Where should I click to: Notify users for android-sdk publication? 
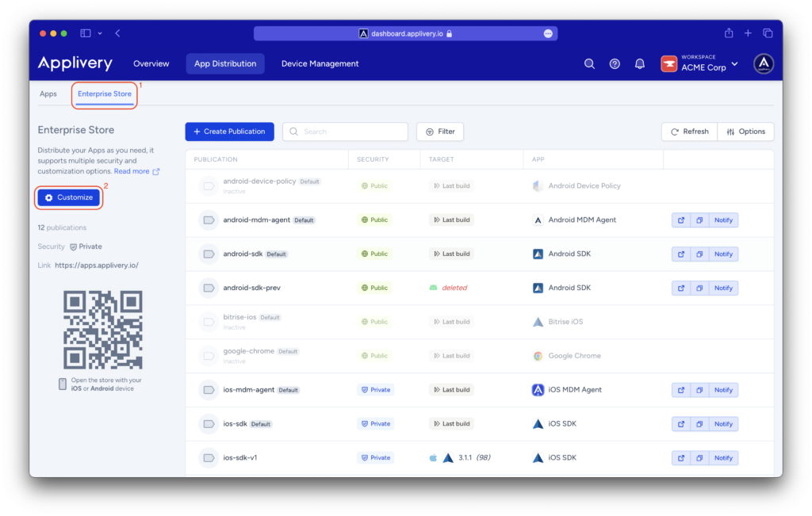point(723,254)
